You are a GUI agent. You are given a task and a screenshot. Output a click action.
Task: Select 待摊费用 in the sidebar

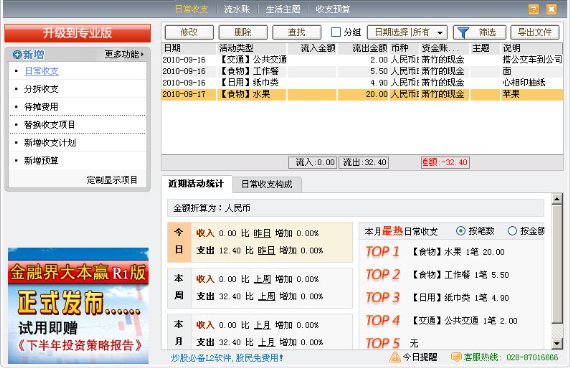(41, 107)
